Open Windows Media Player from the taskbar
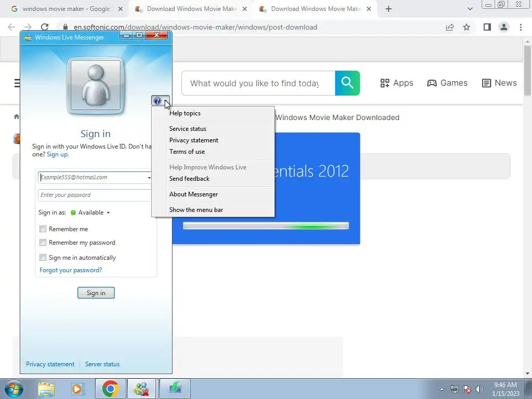 coord(78,389)
